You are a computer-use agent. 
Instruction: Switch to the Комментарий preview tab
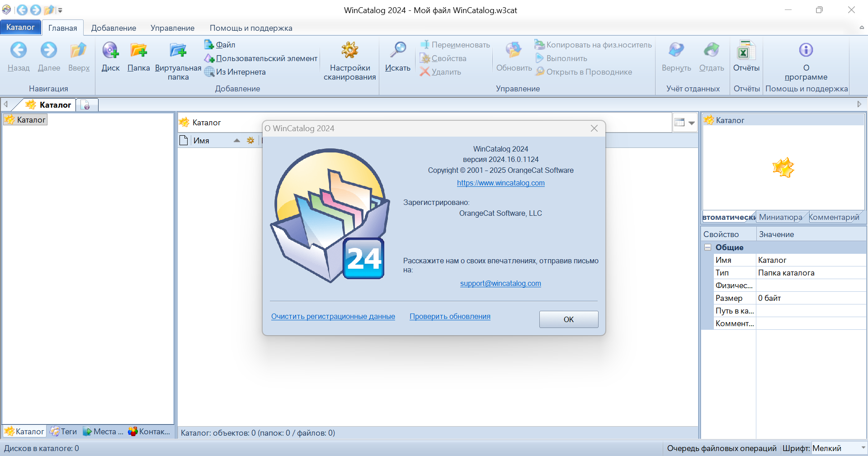click(834, 217)
